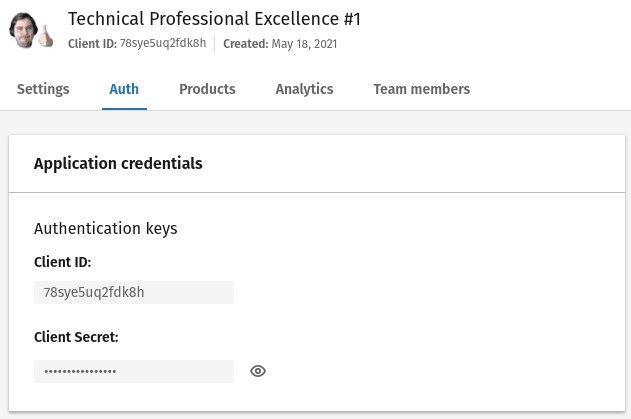Image resolution: width=631 pixels, height=419 pixels.
Task: Click the Application credentials heading
Action: [x=118, y=164]
